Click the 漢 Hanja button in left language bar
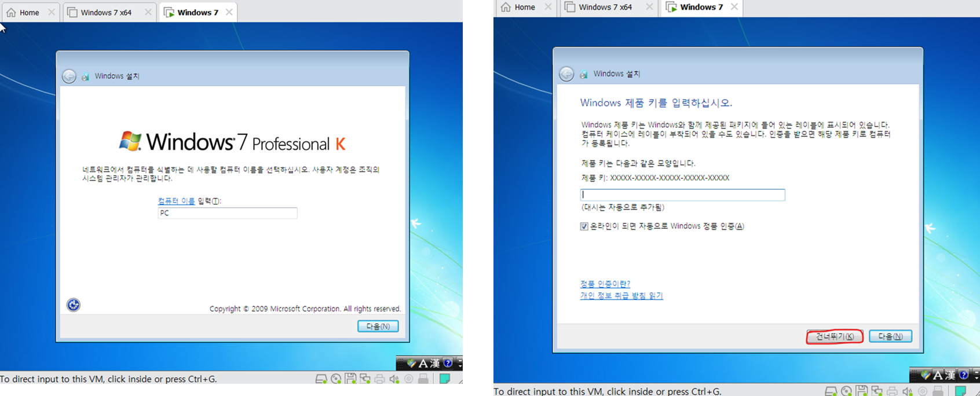Viewport: 980px width, 396px height. point(435,364)
